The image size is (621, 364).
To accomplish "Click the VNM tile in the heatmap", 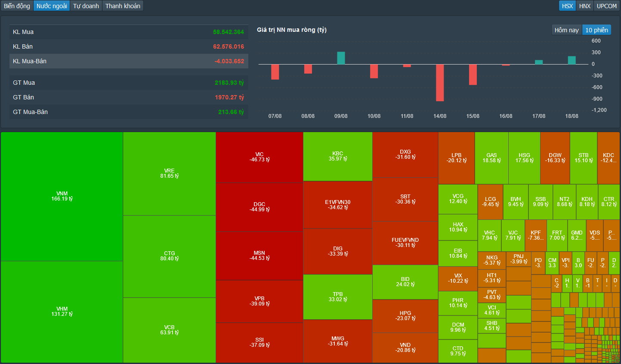I will (62, 196).
